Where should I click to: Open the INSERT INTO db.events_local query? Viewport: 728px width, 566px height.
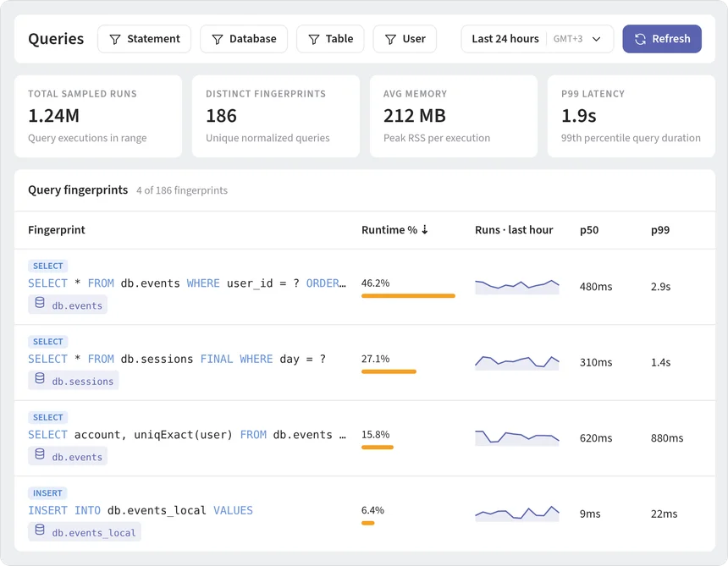click(x=141, y=510)
